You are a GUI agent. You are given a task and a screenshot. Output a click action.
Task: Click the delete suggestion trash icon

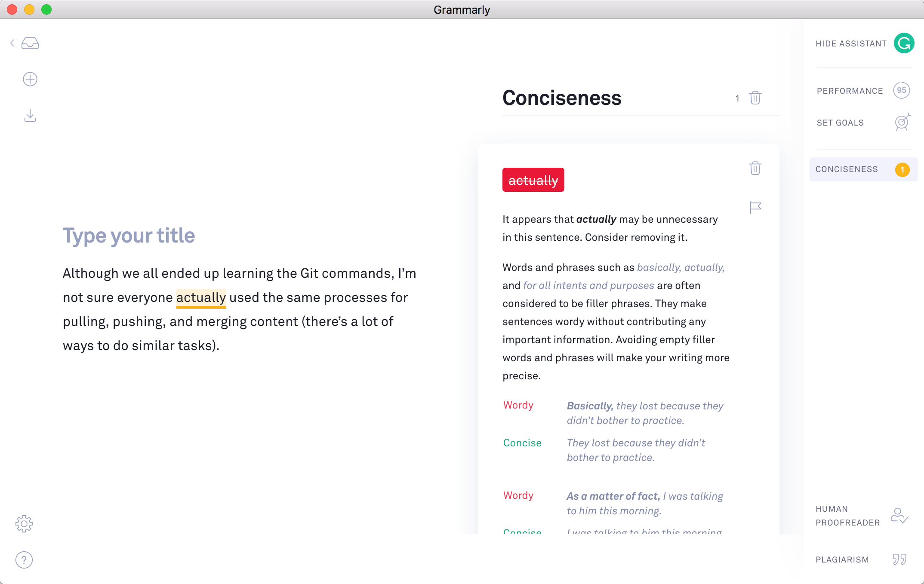tap(755, 169)
